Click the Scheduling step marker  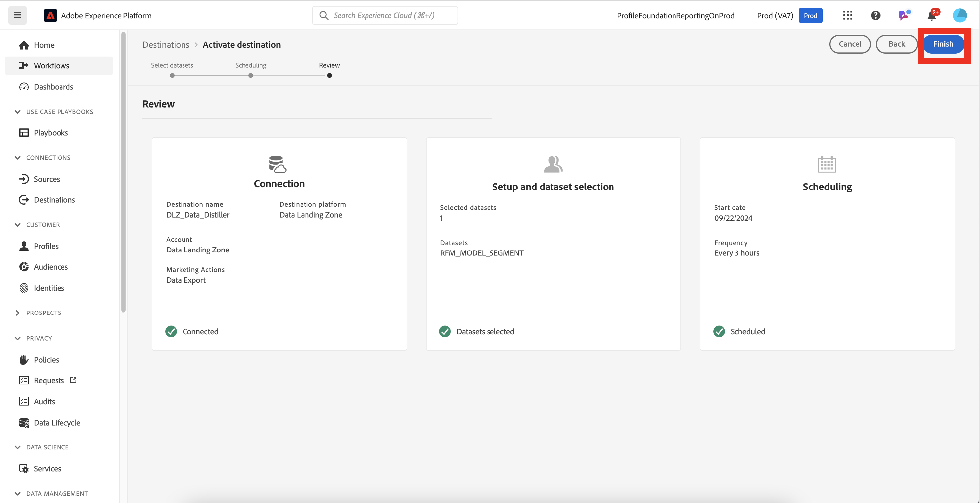tap(251, 76)
